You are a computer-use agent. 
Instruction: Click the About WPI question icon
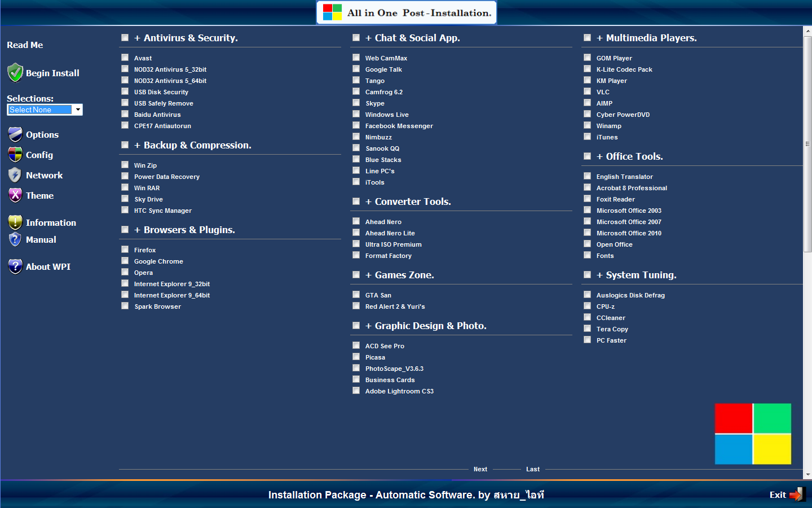(15, 266)
